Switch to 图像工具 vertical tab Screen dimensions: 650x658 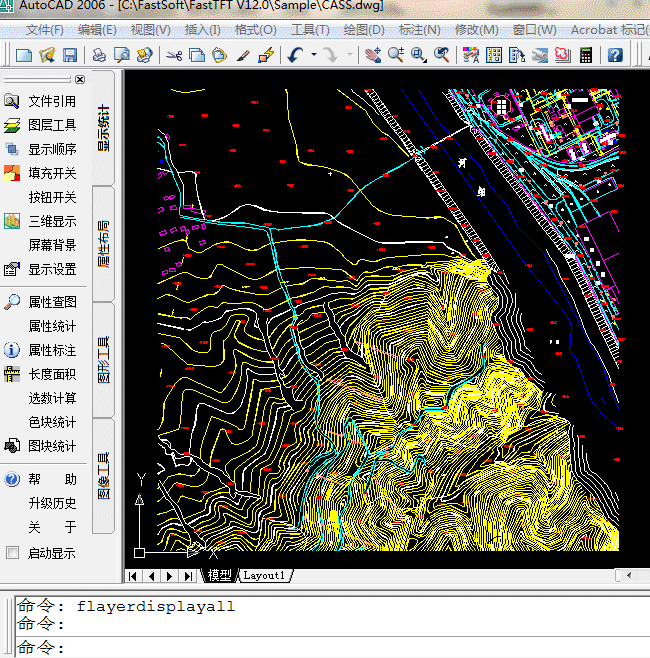pos(103,476)
